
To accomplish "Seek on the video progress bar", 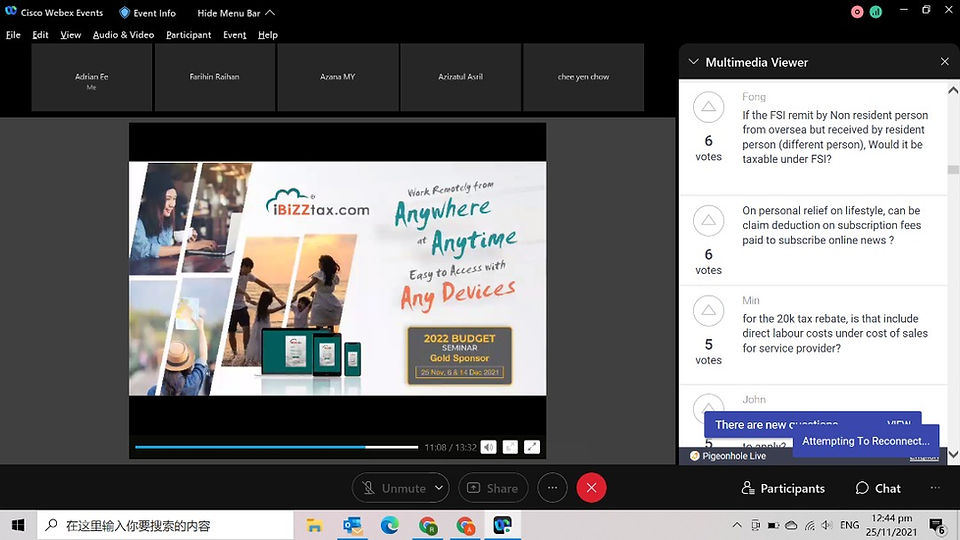I will pyautogui.click(x=276, y=448).
